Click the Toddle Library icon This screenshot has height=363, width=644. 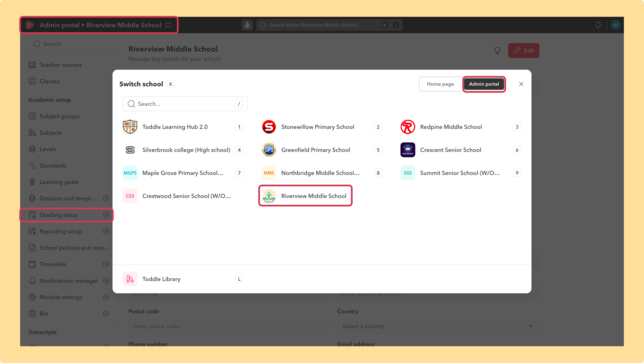(x=130, y=279)
